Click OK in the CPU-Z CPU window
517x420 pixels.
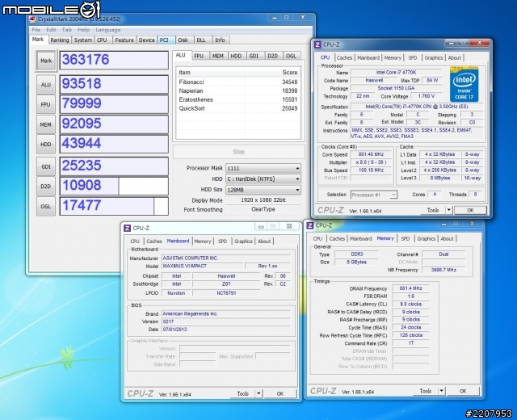(x=470, y=210)
